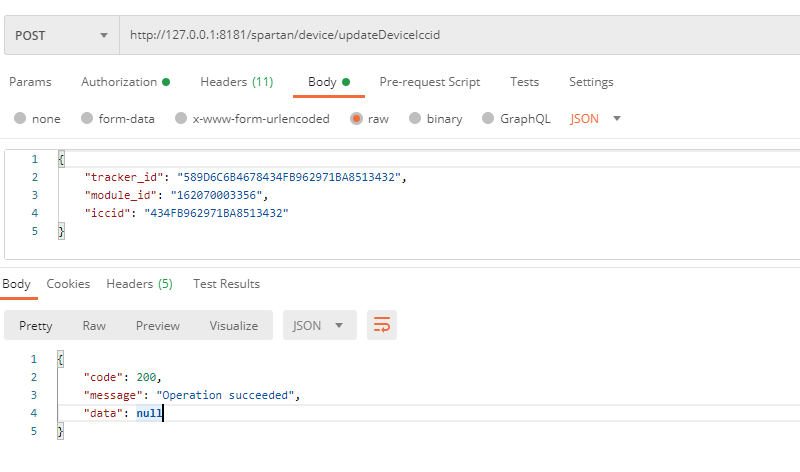Open the Pre-request Script tab
The image size is (800, 472).
point(429,82)
